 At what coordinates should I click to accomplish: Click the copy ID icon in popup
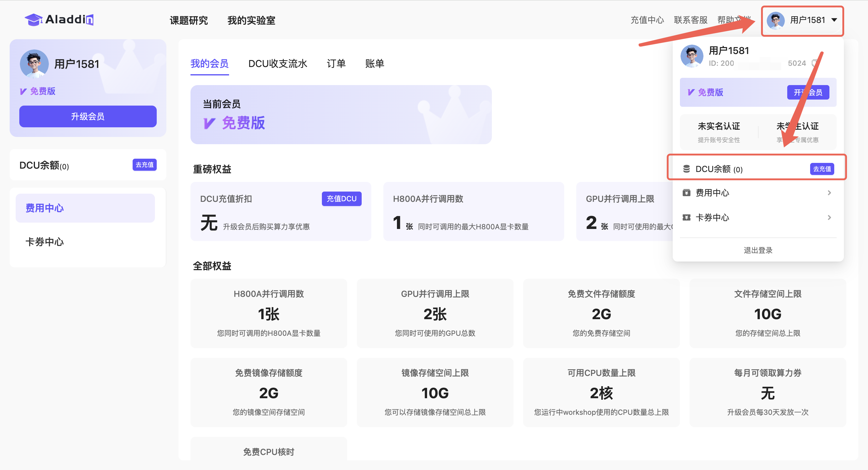click(x=814, y=63)
